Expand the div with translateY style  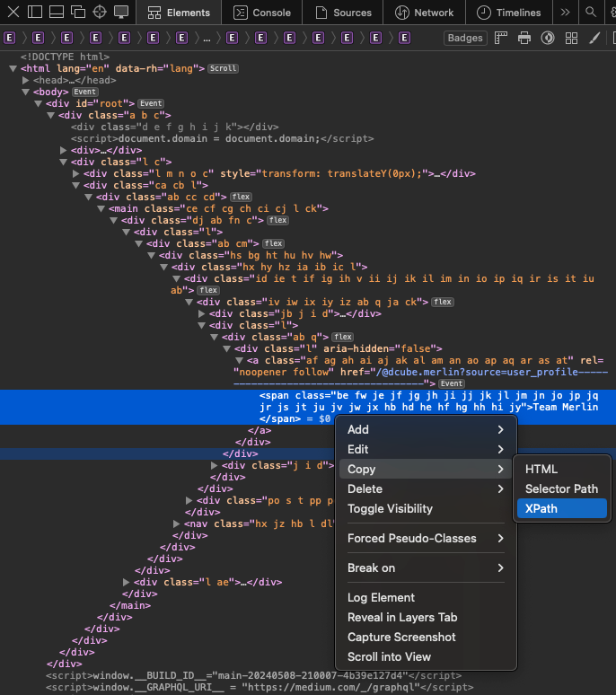[x=75, y=174]
